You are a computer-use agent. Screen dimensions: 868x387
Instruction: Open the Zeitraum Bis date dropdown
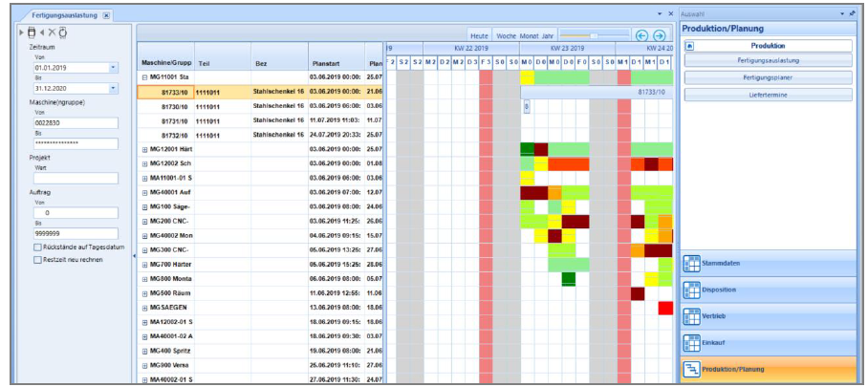(x=113, y=88)
